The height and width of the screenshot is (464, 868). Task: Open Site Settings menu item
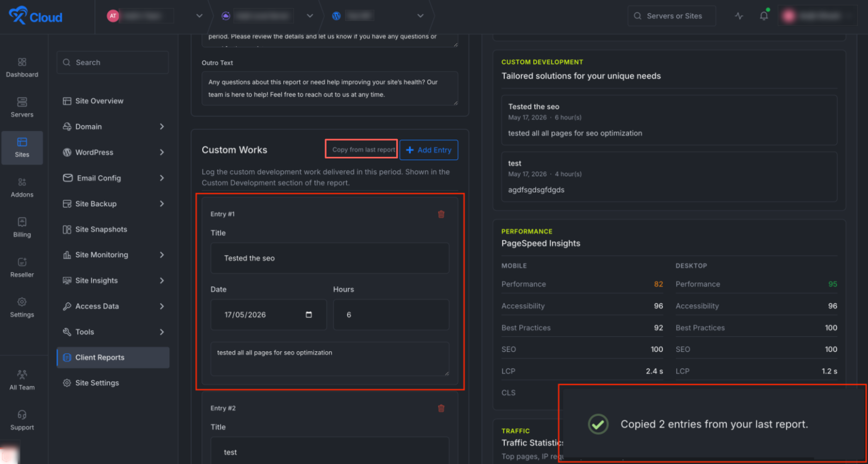click(x=113, y=383)
